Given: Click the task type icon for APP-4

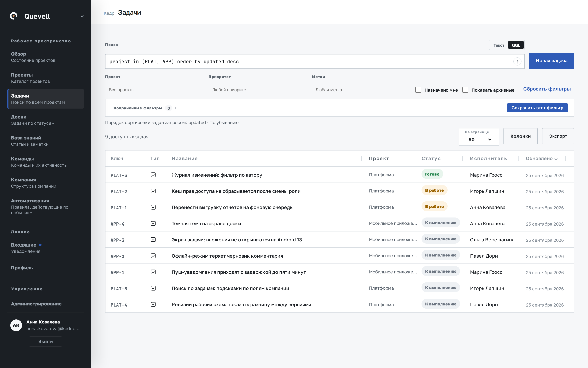Looking at the screenshot, I should [153, 223].
